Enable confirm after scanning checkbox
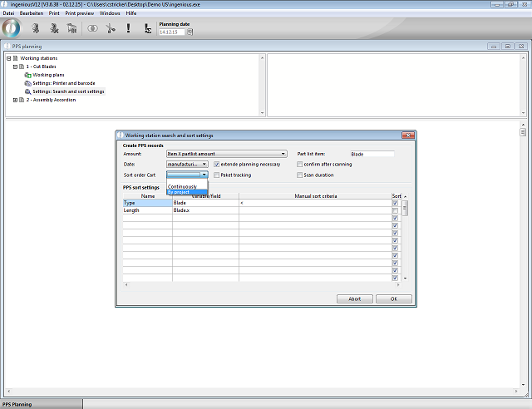Image resolution: width=532 pixels, height=409 pixels. pos(299,165)
